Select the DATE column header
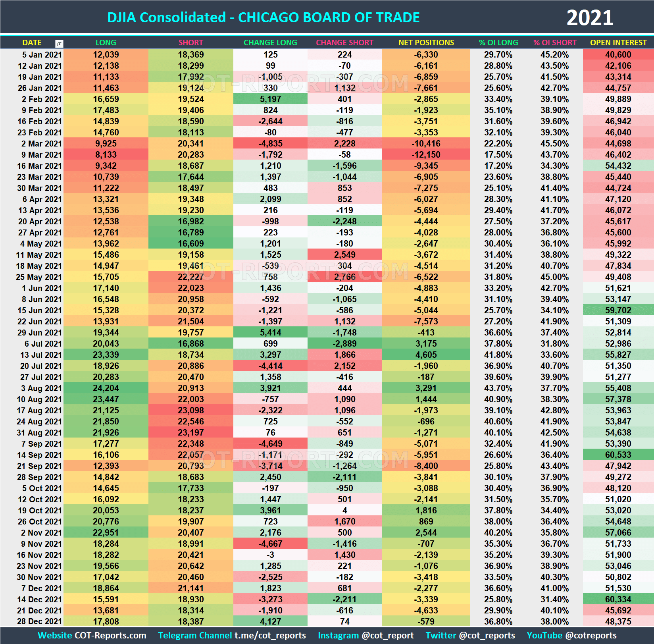The image size is (654, 644). (x=32, y=43)
